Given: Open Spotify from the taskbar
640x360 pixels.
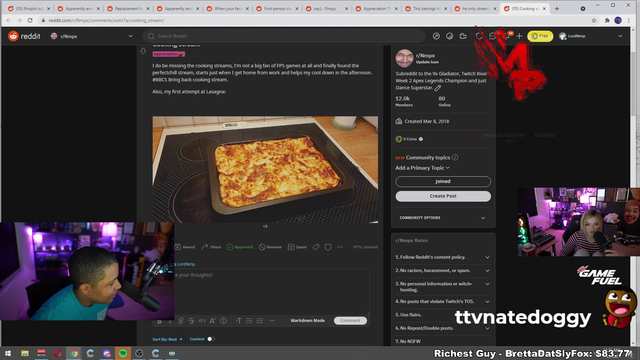Looking at the screenshot, I should pyautogui.click(x=123, y=353).
